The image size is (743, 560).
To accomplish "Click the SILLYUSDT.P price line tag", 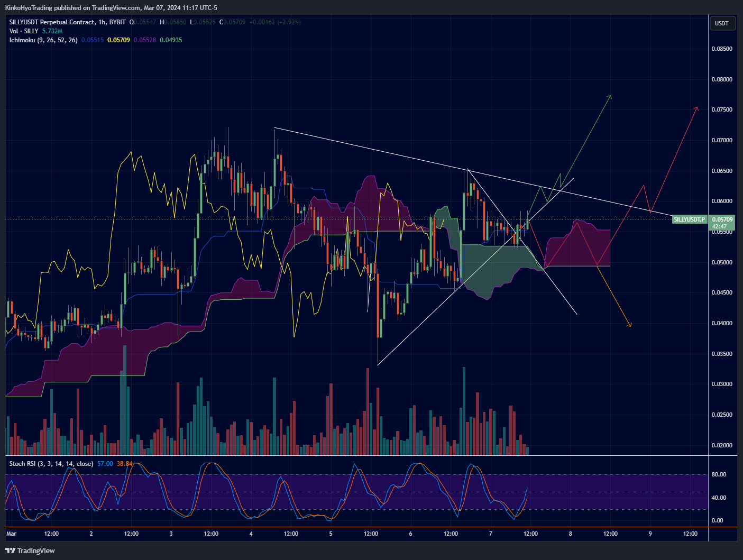I will click(x=689, y=219).
